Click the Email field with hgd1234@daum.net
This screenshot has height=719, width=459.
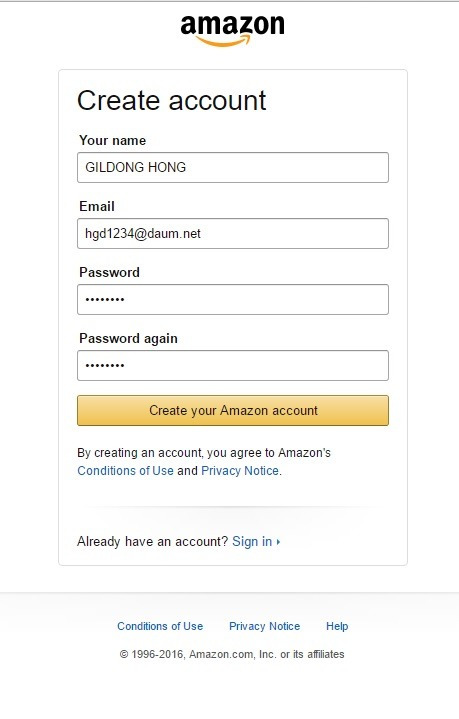pyautogui.click(x=233, y=233)
